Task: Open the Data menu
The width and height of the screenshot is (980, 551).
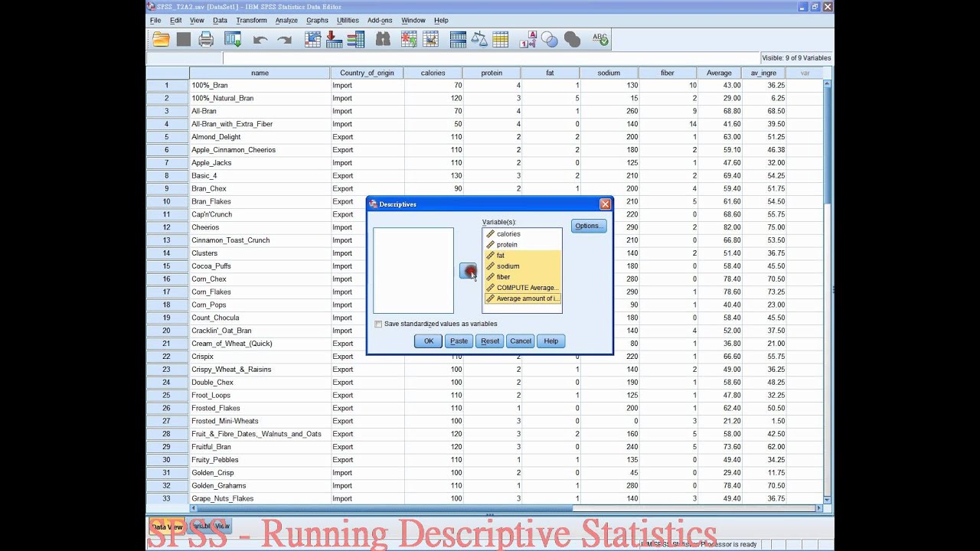Action: click(x=220, y=20)
